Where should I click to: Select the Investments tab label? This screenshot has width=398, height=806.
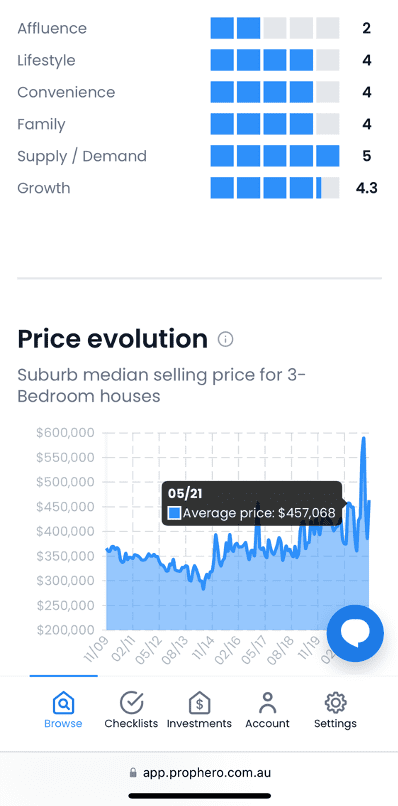coord(199,723)
